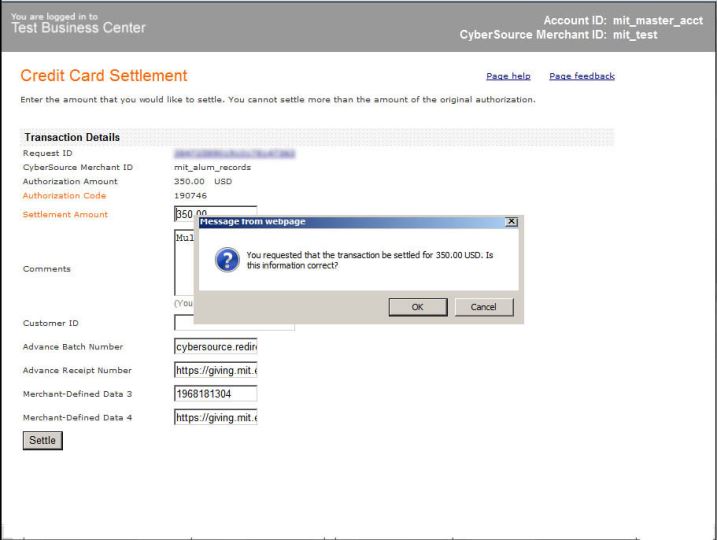The image size is (717, 540).
Task: Click the Credit Card Settlement heading
Action: pos(104,76)
